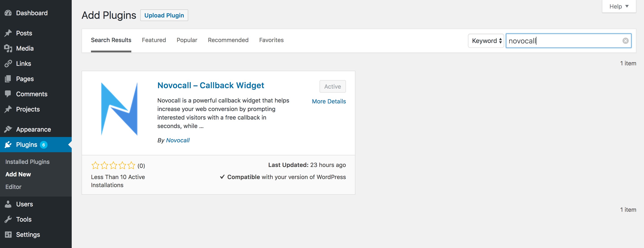Click the Novocall plugin logo thumbnail
The height and width of the screenshot is (248, 644).
point(119,109)
